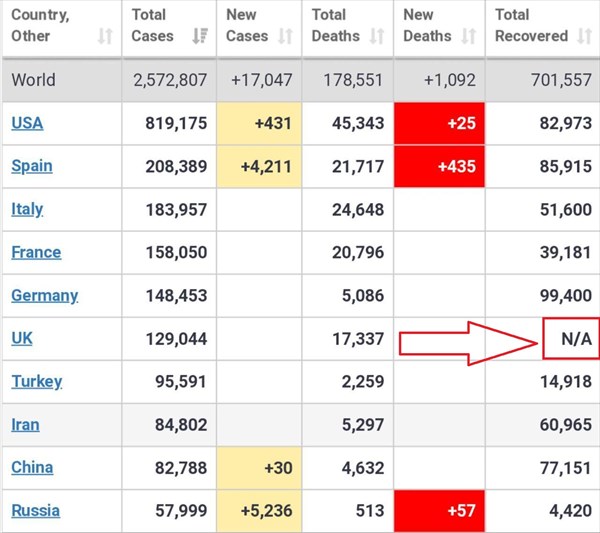The image size is (600, 533).
Task: Select France total cases 158,050
Action: (x=176, y=253)
